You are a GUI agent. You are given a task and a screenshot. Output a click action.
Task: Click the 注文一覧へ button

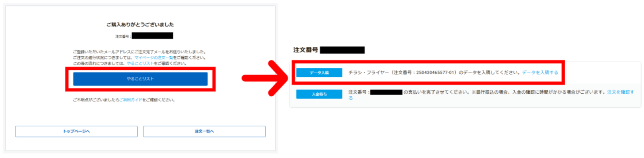point(204,131)
